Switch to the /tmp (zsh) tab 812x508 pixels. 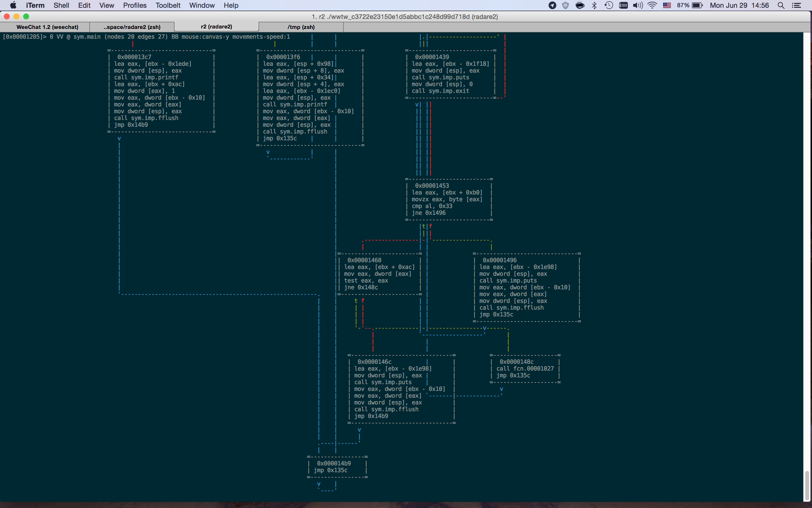click(301, 27)
